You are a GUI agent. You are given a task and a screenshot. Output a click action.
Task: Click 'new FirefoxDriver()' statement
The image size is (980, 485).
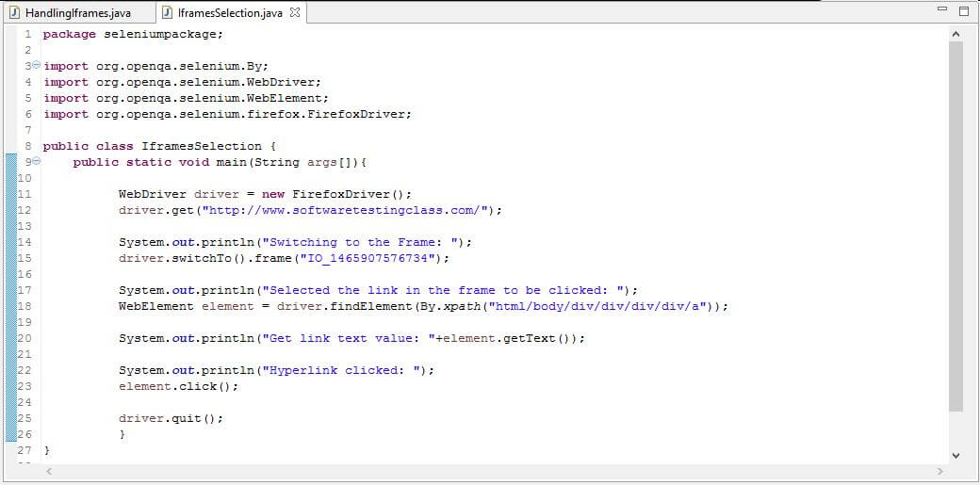coord(333,194)
